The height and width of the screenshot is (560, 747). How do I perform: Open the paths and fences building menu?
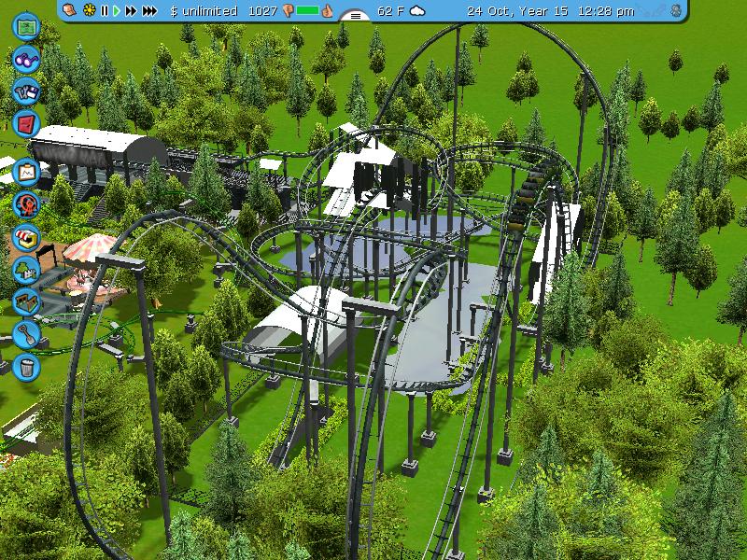pos(26,301)
